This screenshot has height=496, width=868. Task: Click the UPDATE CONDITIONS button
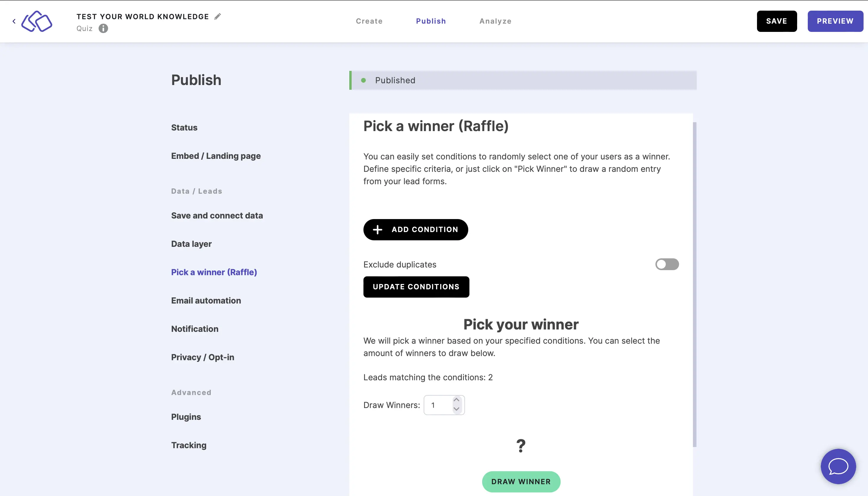[x=416, y=287]
